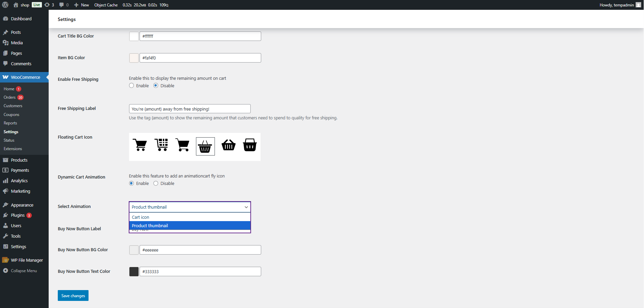Disable Dynamic Cart Animation
This screenshot has height=308, width=644.
[156, 183]
